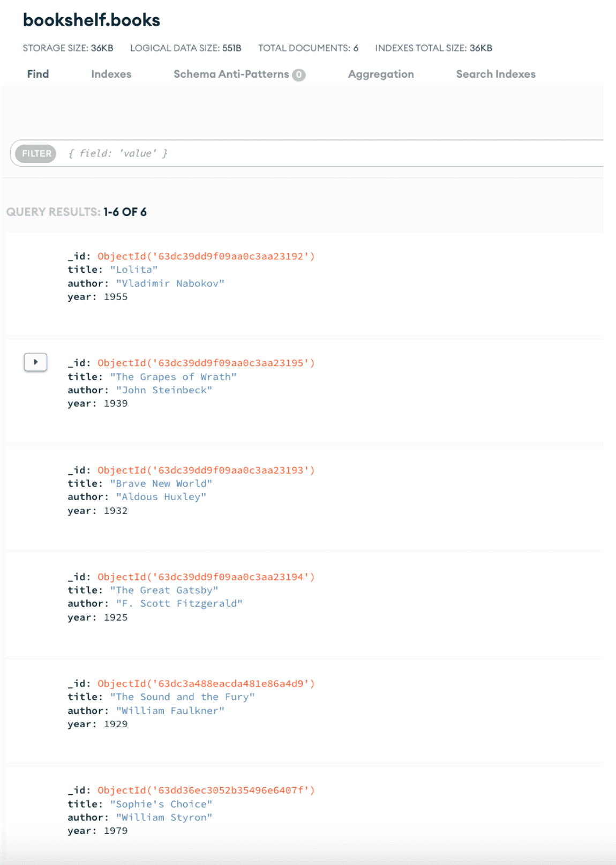Click the "F. Scott Fitzgerald" author value

coord(179,603)
